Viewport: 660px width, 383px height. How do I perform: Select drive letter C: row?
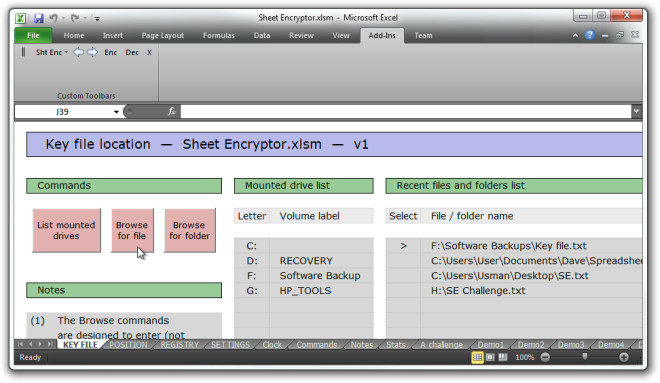(303, 246)
